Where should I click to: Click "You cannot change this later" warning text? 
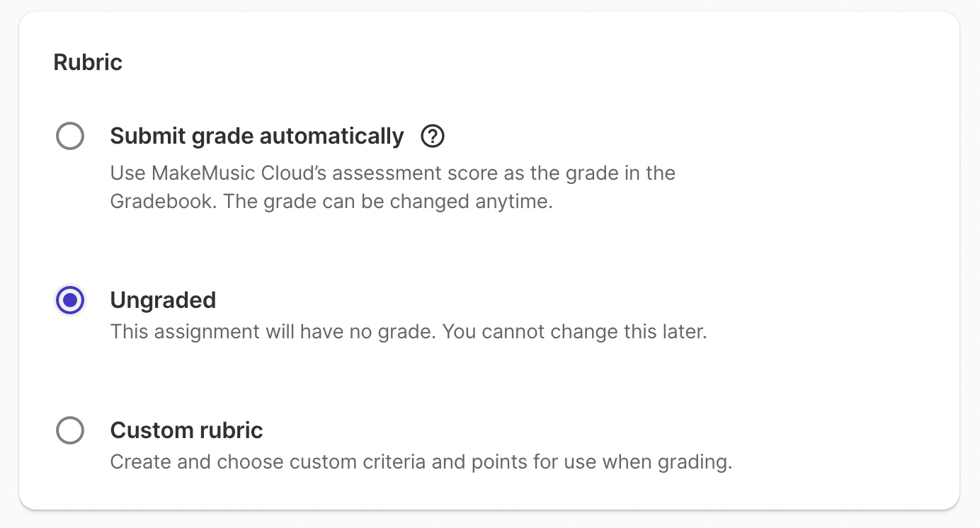coord(574,332)
